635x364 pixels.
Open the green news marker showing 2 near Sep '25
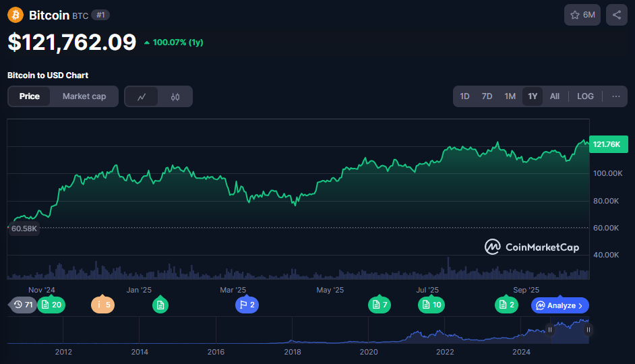click(x=507, y=305)
